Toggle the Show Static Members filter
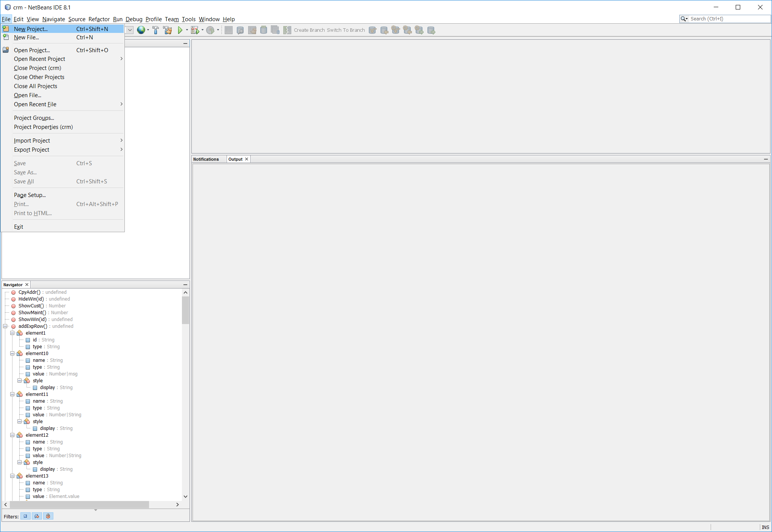The height and width of the screenshot is (532, 772). coord(36,516)
